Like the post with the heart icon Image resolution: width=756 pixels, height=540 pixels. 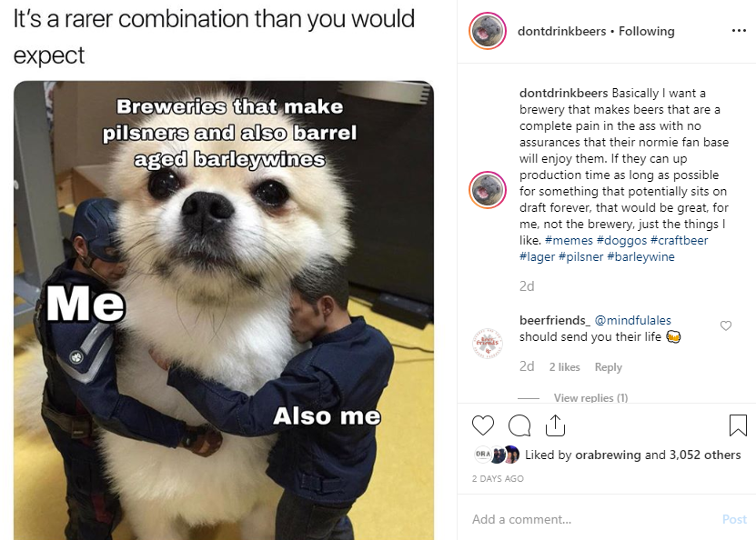(x=483, y=425)
